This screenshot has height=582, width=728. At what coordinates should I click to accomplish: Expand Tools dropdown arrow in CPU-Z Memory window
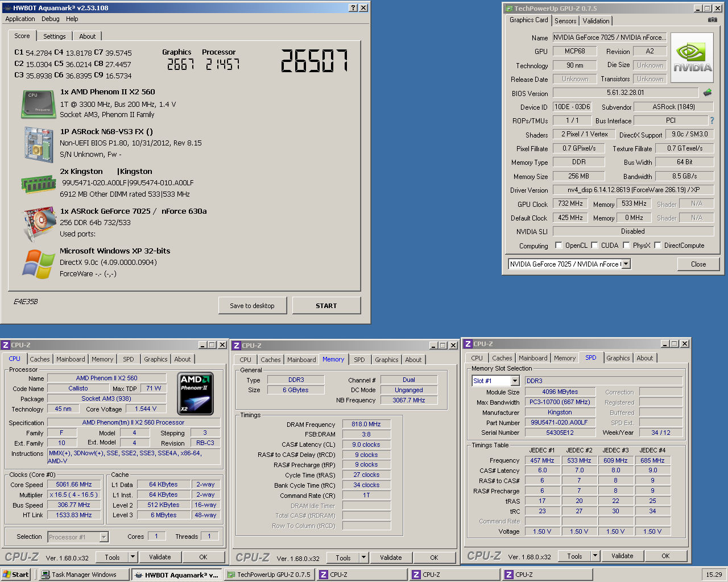364,558
